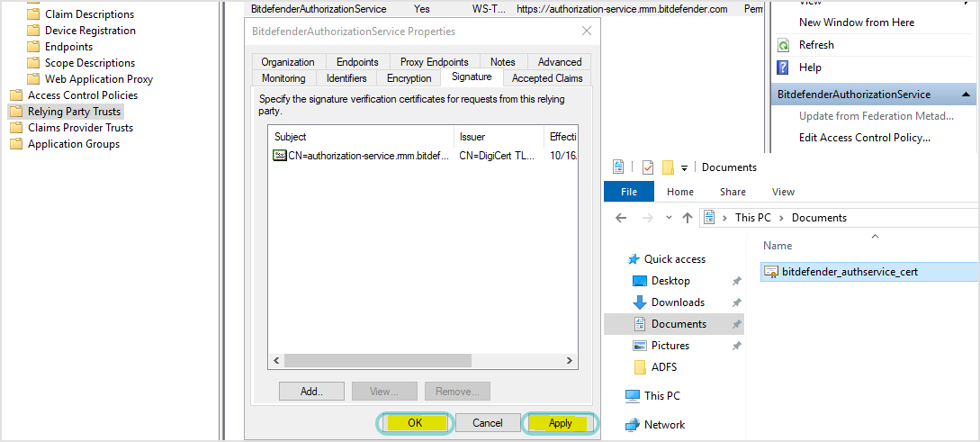This screenshot has width=980, height=442.
Task: Sort certificates by Issuer column
Action: click(499, 137)
